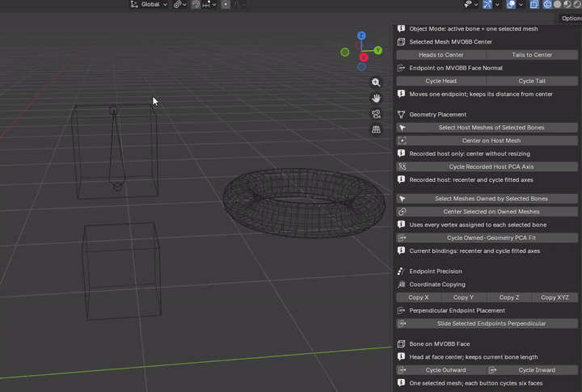
Task: Click Heads to Center button
Action: tap(441, 55)
